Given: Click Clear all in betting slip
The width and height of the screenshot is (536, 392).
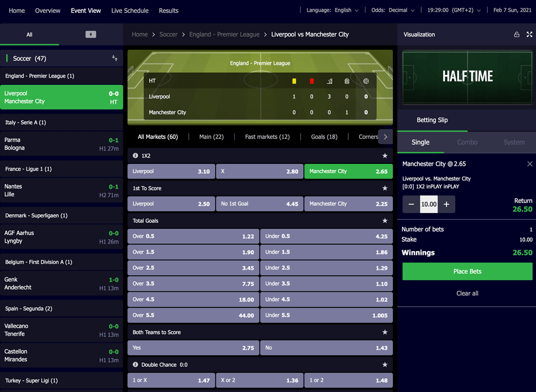Looking at the screenshot, I should [467, 293].
